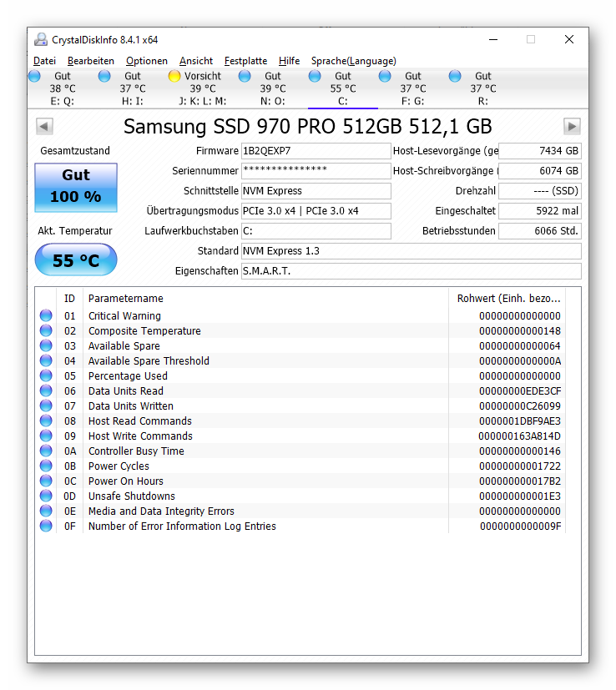Select the N: O: disk tab

coord(273,88)
